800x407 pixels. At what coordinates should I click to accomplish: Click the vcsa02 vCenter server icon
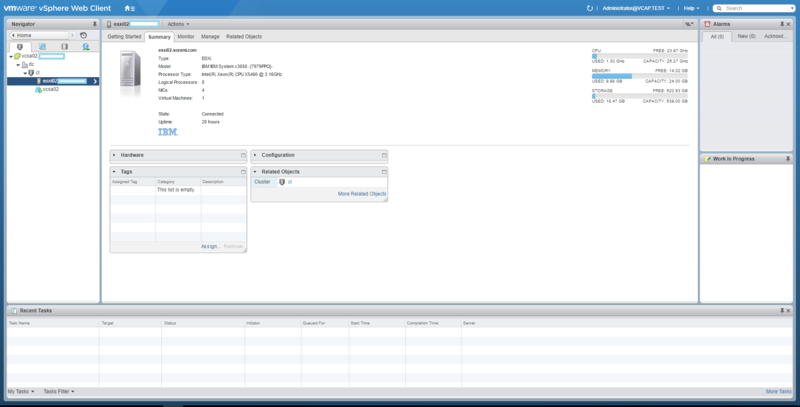[x=17, y=56]
